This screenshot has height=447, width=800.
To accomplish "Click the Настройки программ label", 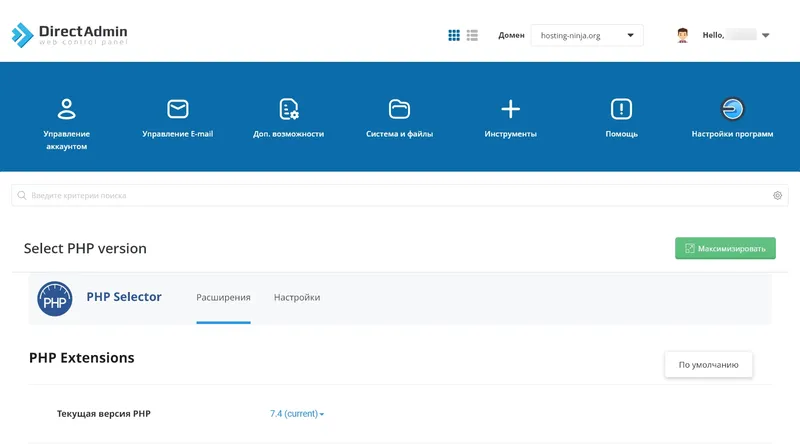I will coord(732,134).
